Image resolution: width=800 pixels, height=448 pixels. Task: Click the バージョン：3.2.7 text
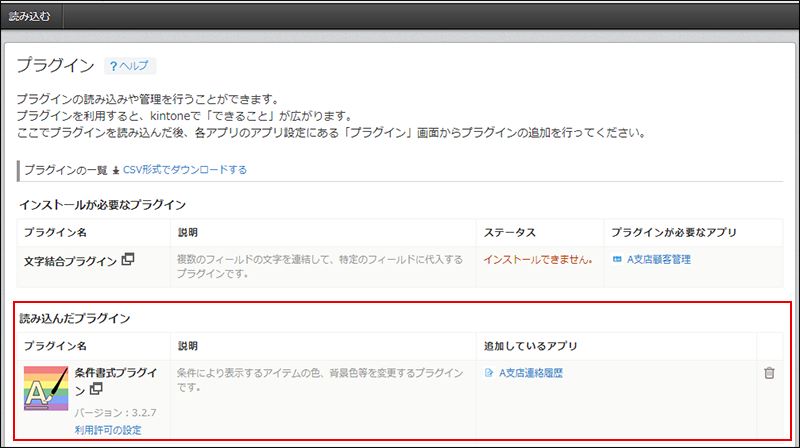point(115,412)
